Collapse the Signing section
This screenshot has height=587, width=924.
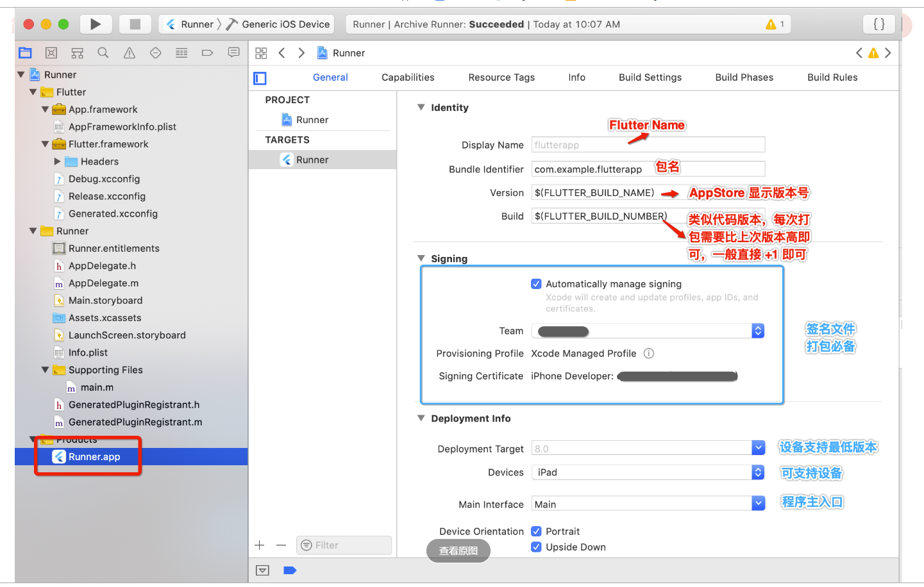pyautogui.click(x=421, y=259)
